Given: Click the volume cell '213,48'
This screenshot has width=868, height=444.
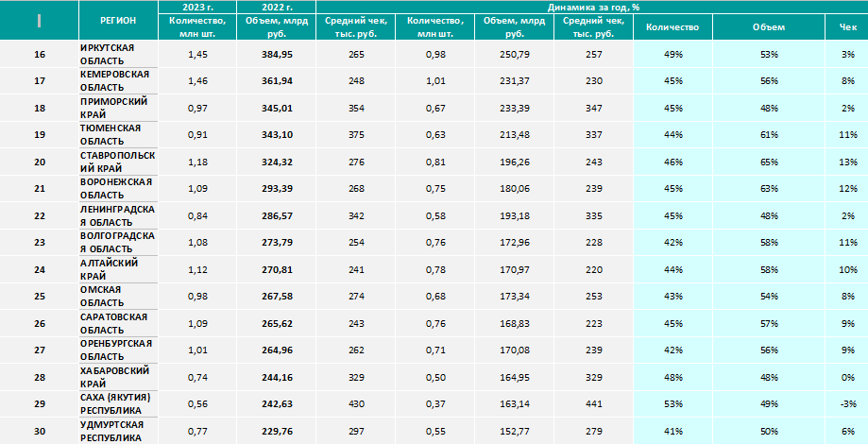Looking at the screenshot, I should pyautogui.click(x=514, y=134).
